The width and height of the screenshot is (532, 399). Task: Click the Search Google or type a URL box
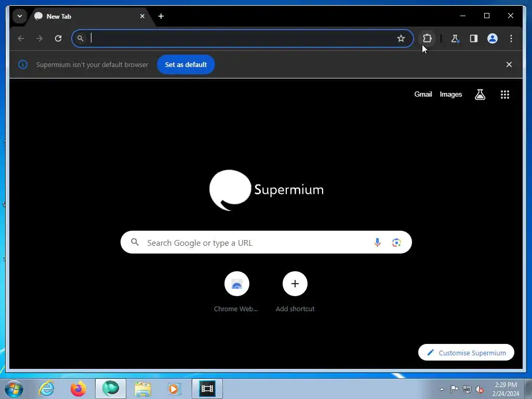[x=266, y=242]
